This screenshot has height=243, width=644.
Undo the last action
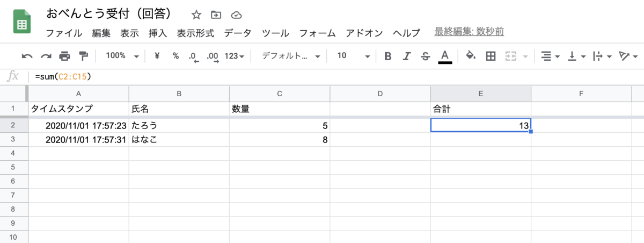(27, 56)
